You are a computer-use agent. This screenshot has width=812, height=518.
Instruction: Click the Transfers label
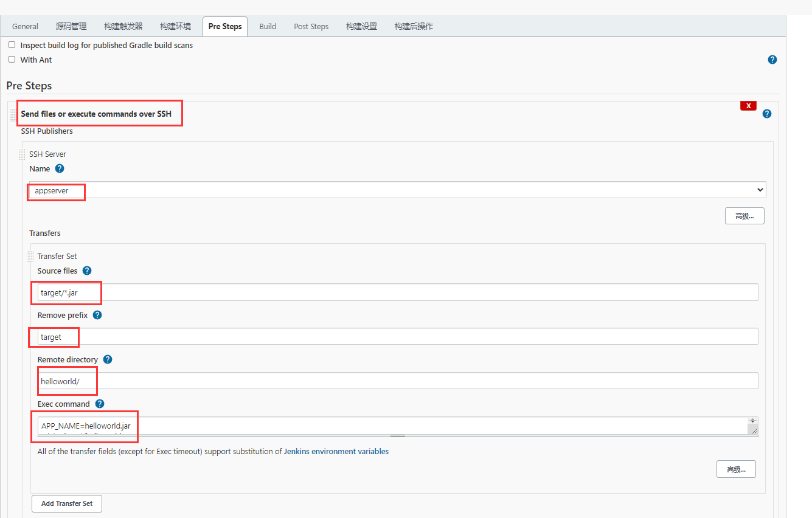tap(45, 233)
